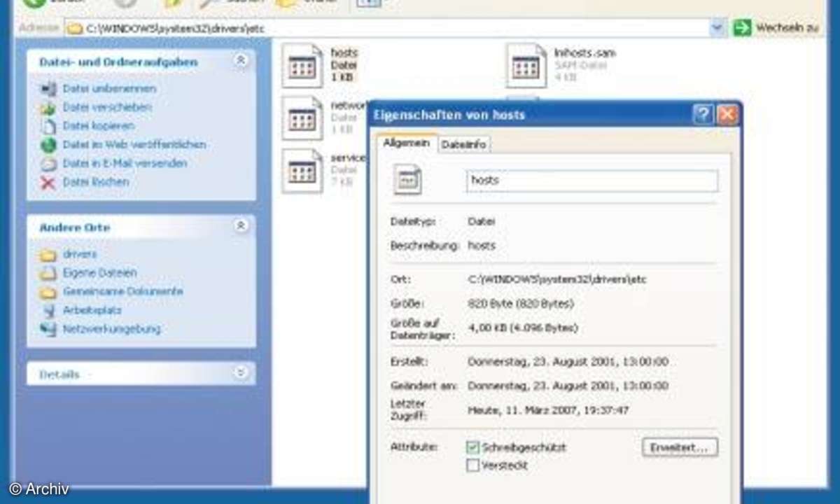Expand the Details panel
840x504 pixels.
pyautogui.click(x=241, y=373)
